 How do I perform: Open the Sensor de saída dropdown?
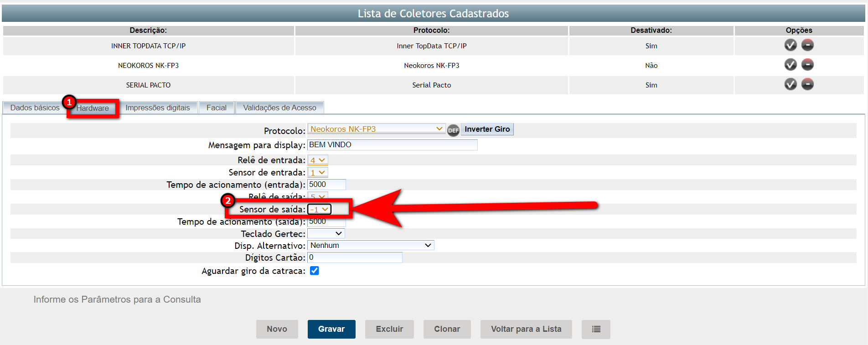tap(319, 209)
